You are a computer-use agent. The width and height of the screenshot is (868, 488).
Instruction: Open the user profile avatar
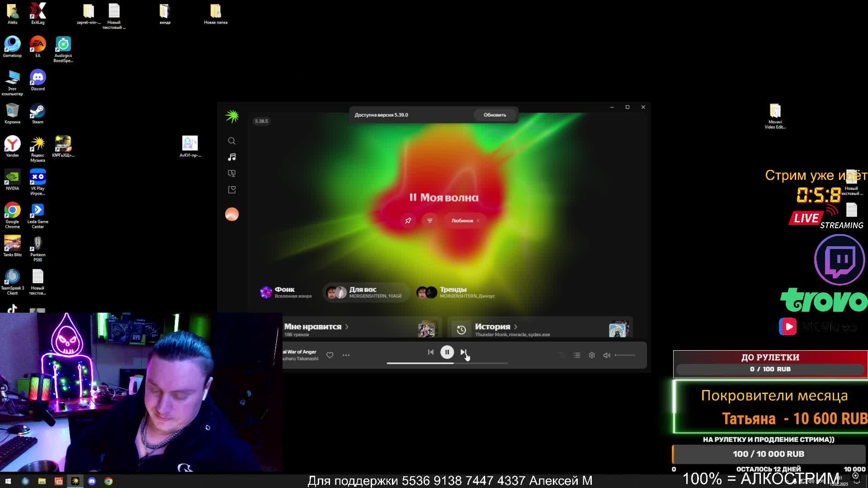231,214
